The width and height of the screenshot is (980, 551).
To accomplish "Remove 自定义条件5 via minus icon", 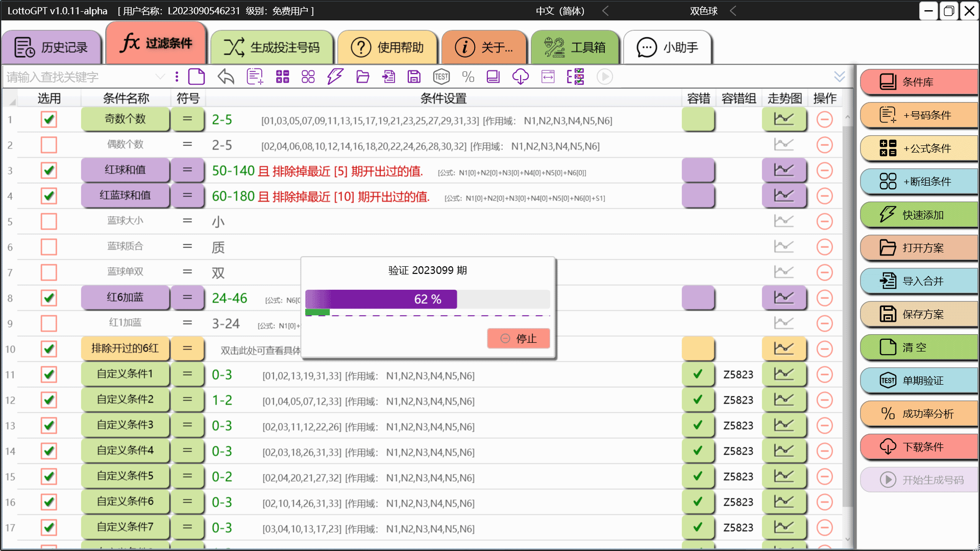I will pyautogui.click(x=824, y=477).
